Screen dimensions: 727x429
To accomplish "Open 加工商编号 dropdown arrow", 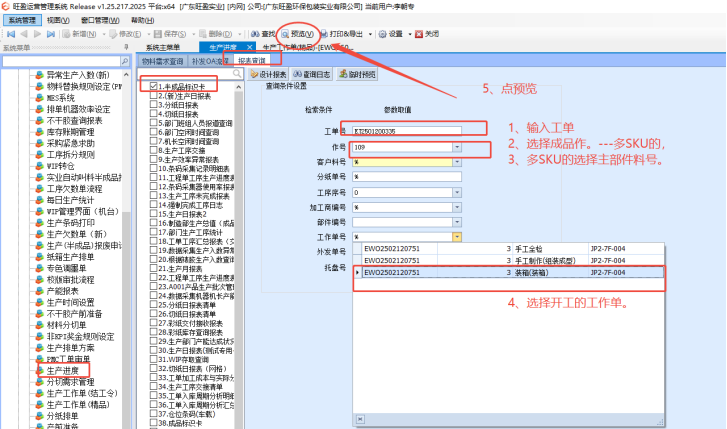I will (457, 207).
